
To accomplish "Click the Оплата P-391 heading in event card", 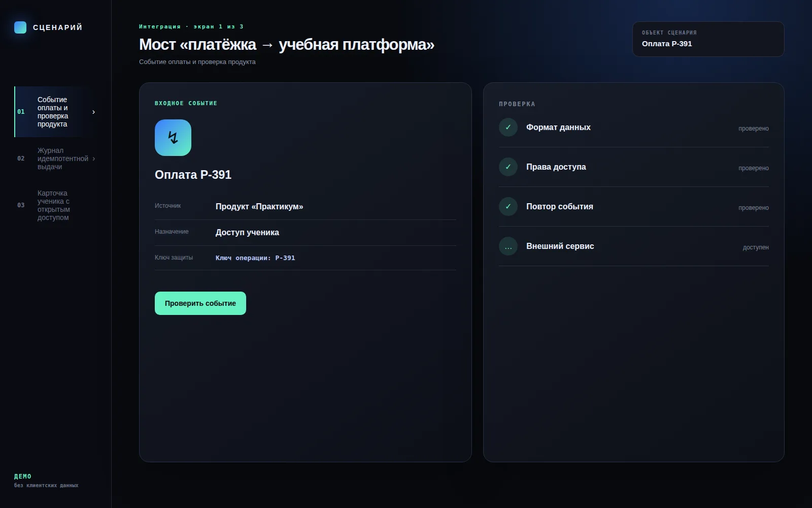I will click(193, 175).
